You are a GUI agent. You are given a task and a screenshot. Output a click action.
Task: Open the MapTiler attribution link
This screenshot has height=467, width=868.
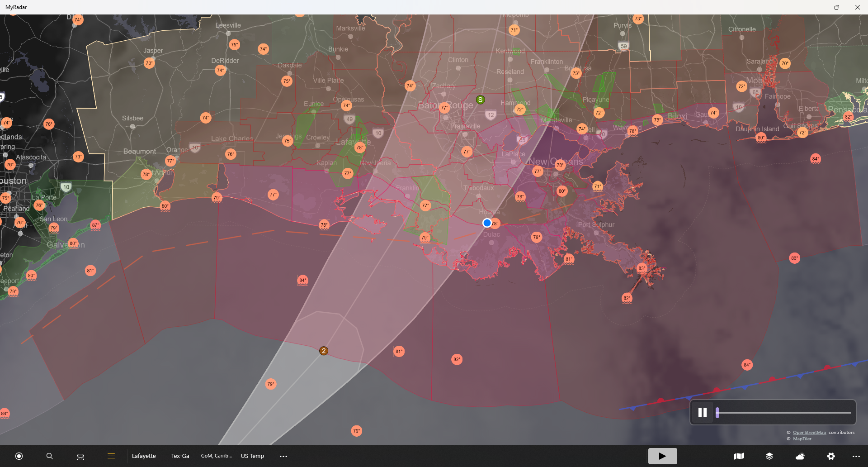(x=802, y=439)
